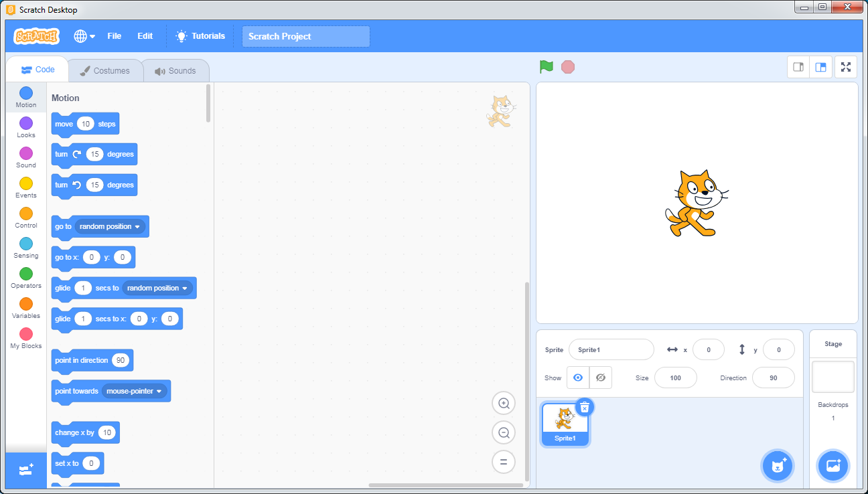Viewport: 868px width, 494px height.
Task: Click the red stop sign button
Action: [568, 67]
